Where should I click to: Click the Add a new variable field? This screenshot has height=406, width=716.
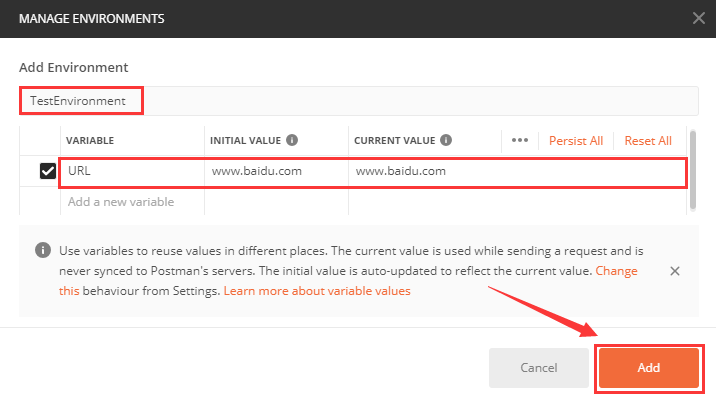pyautogui.click(x=132, y=201)
